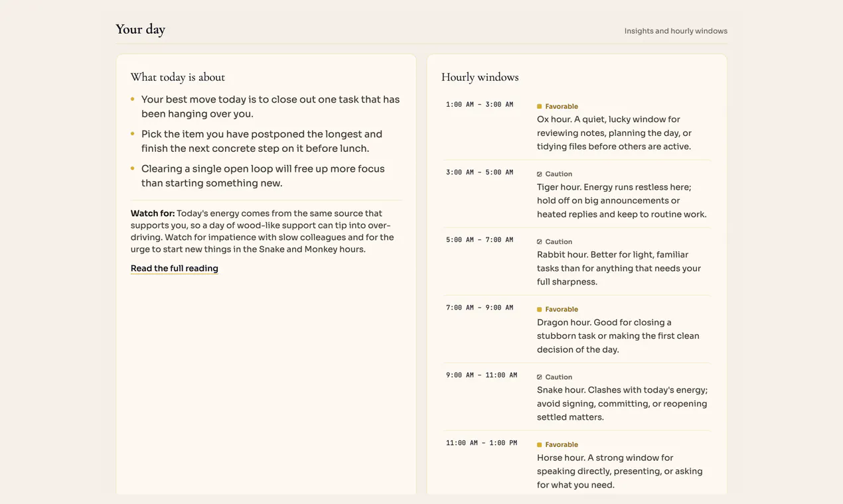Image resolution: width=843 pixels, height=504 pixels.
Task: Click the yellow square icon in the Ox hour row
Action: pos(539,107)
